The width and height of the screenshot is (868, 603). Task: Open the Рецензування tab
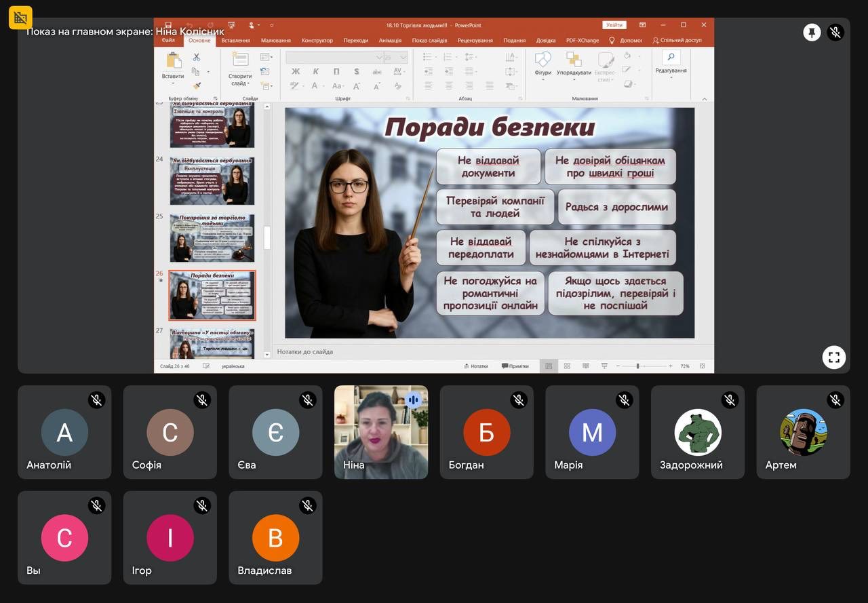(x=475, y=41)
